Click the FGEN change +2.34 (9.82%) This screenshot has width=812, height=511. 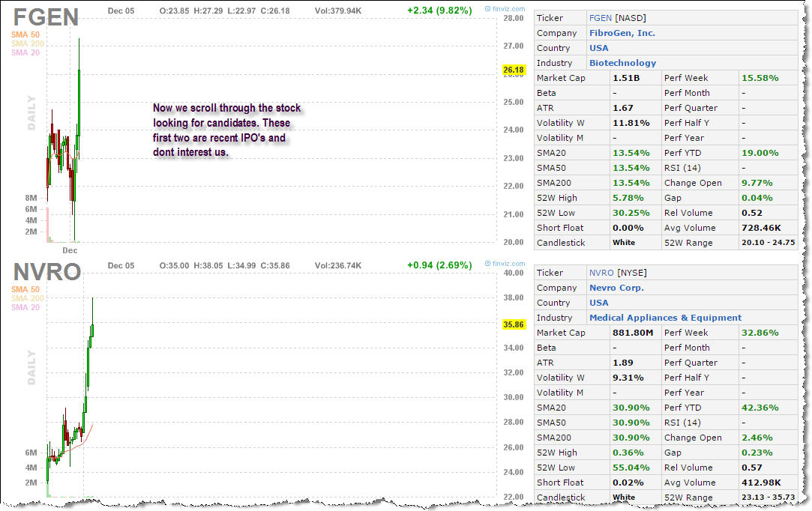click(x=439, y=11)
